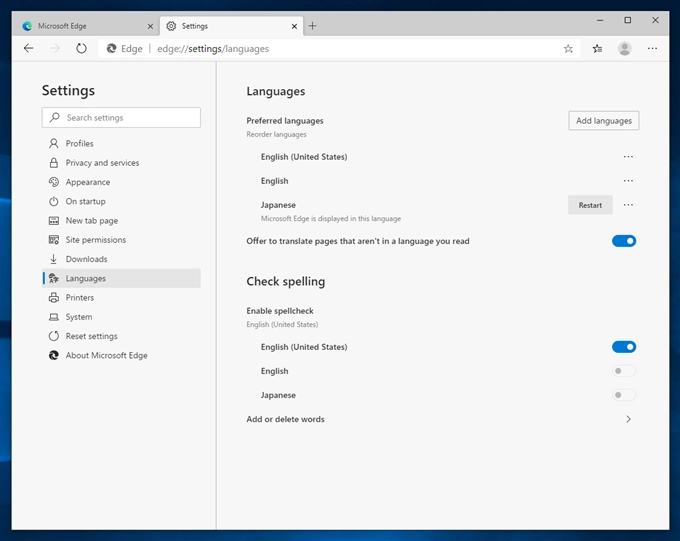Click the forward navigation arrow
680x541 pixels.
55,48
